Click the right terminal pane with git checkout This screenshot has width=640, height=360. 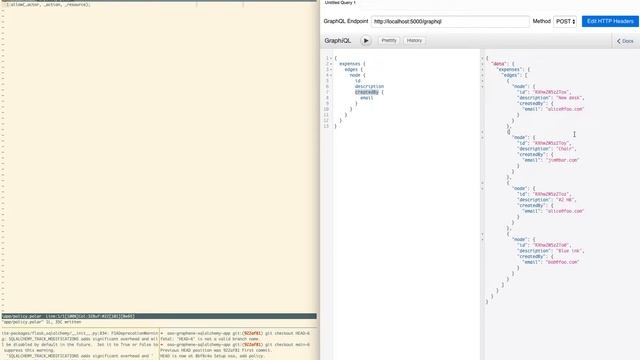coord(239,345)
